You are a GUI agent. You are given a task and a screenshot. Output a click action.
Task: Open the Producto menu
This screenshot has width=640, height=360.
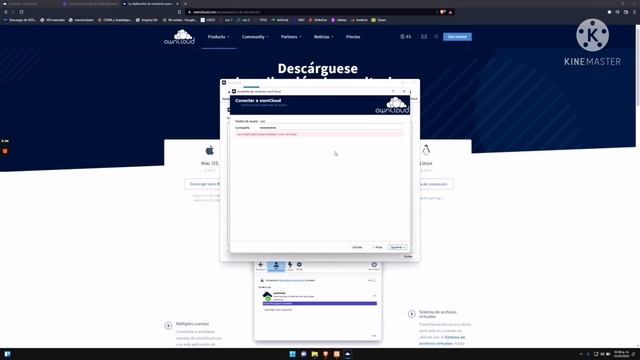point(218,37)
